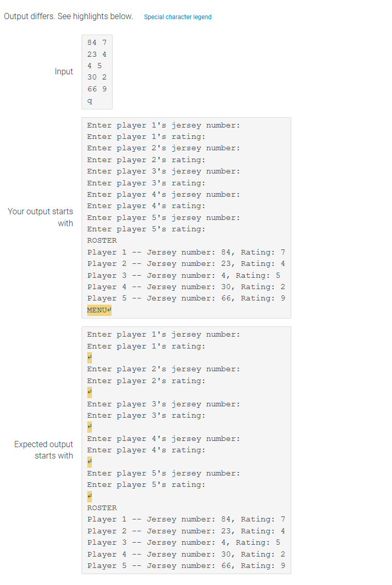Select the '84 7' input line

[97, 42]
